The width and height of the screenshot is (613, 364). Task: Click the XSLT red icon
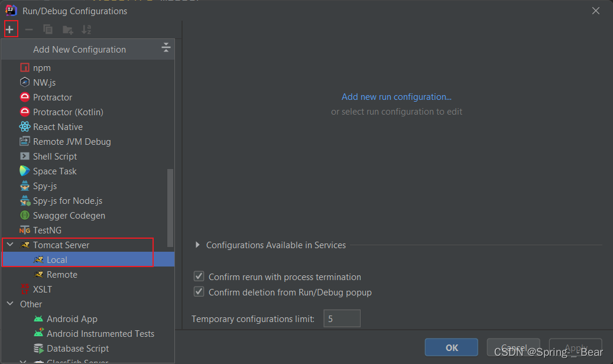point(25,290)
